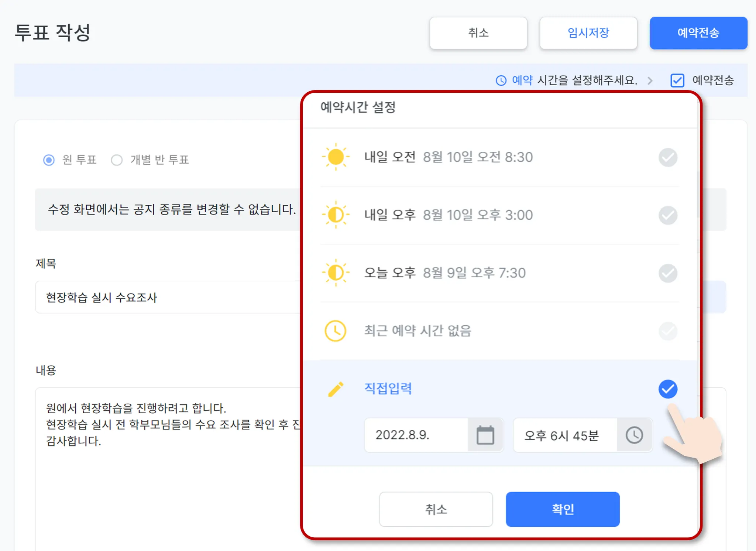
Task: Select the 원 투표 radio button
Action: click(49, 160)
